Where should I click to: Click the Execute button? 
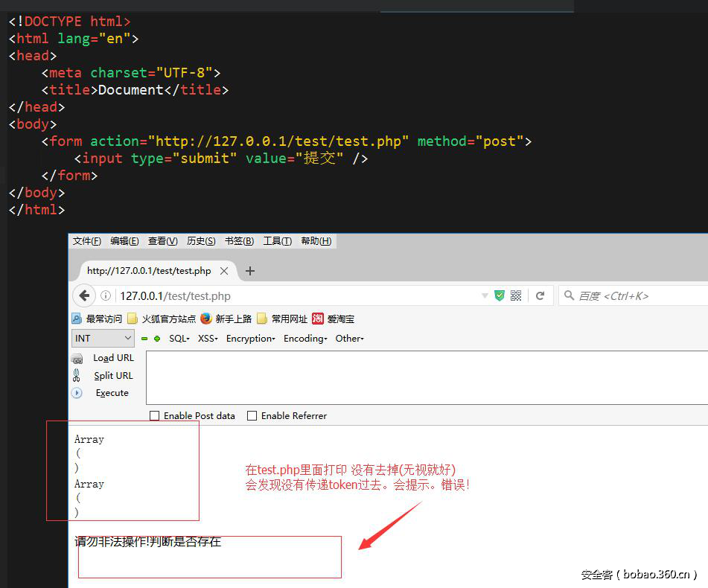112,393
